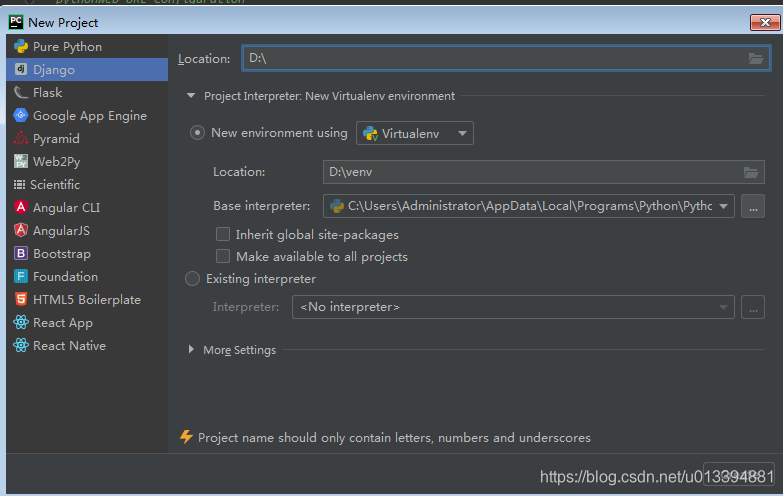Select Flask project type

pyautogui.click(x=87, y=92)
